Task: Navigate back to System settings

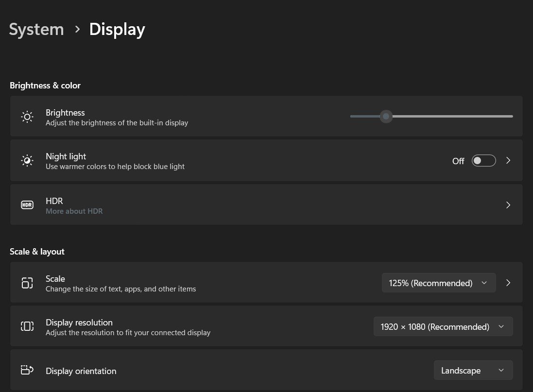Action: click(x=36, y=29)
